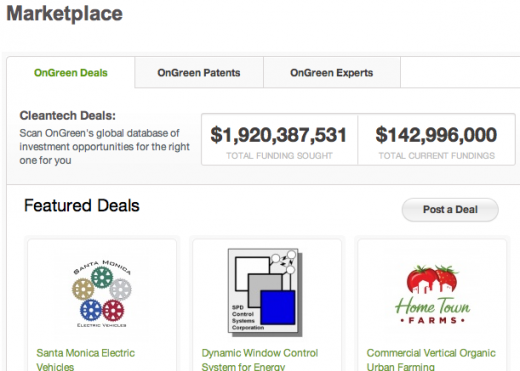Click the $1,920,387,531 funding sought figure

tap(279, 135)
